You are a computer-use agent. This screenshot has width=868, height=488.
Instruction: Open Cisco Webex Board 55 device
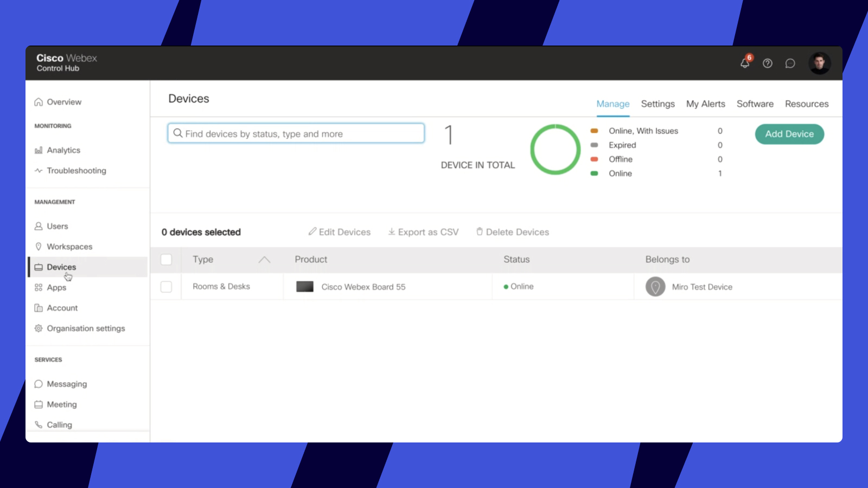coord(363,287)
